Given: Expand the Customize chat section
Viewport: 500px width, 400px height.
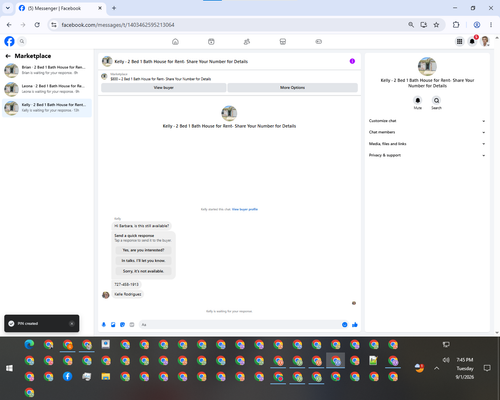Looking at the screenshot, I should (x=427, y=121).
